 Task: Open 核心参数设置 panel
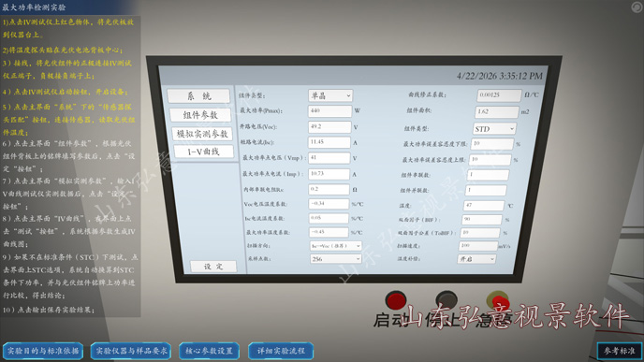pos(209,352)
